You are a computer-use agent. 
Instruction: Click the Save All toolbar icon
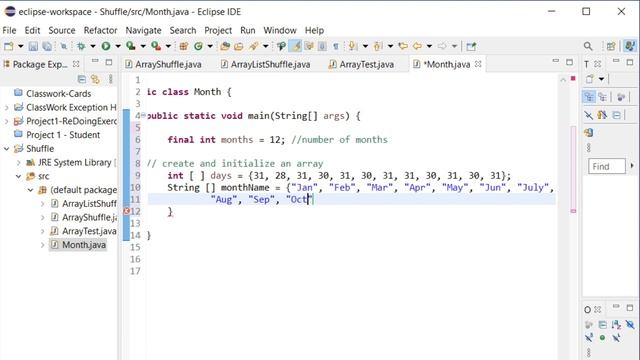click(47, 47)
